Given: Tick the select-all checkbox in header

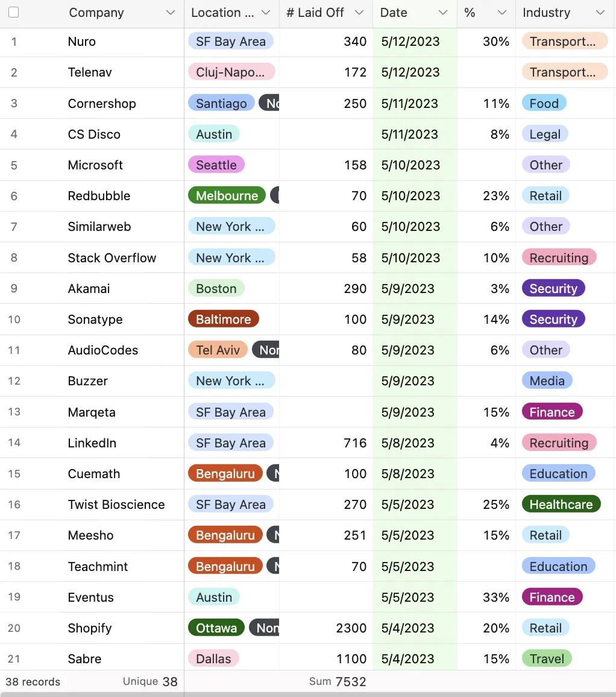Looking at the screenshot, I should (13, 13).
